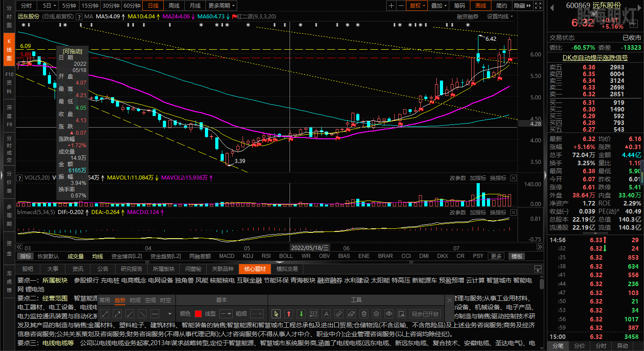The height and width of the screenshot is (351, 644).
Task: Click 改参数 for the VOL indicator
Action: (457, 178)
